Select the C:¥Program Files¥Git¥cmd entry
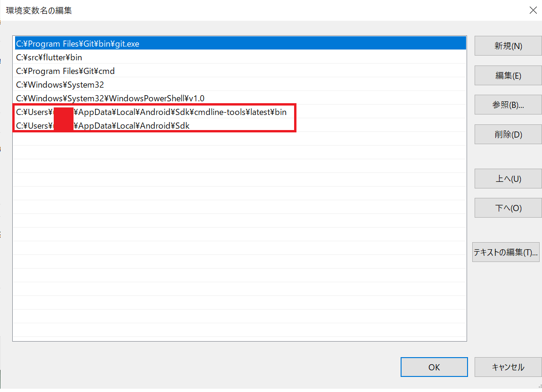 [240, 71]
